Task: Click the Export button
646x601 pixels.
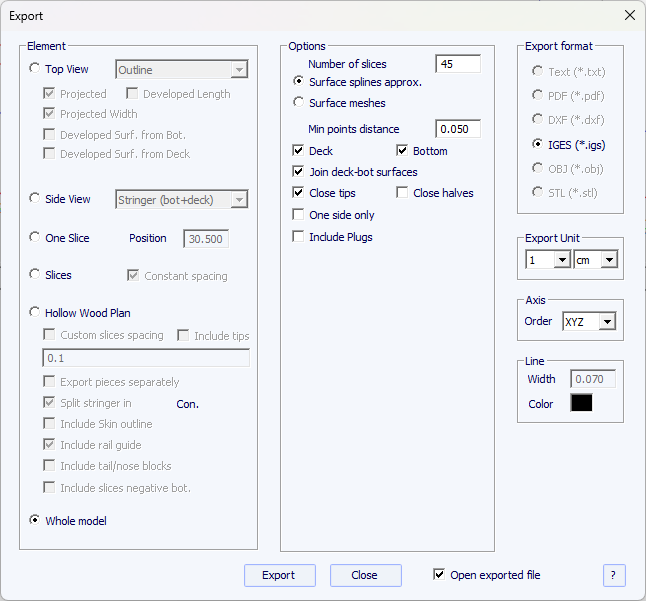Action: pos(279,575)
